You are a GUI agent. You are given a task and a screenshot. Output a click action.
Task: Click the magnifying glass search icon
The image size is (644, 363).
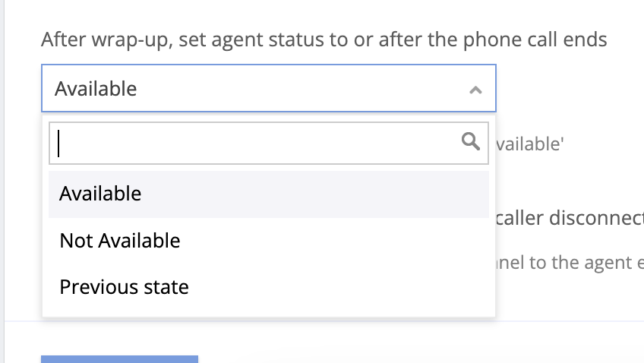click(471, 141)
